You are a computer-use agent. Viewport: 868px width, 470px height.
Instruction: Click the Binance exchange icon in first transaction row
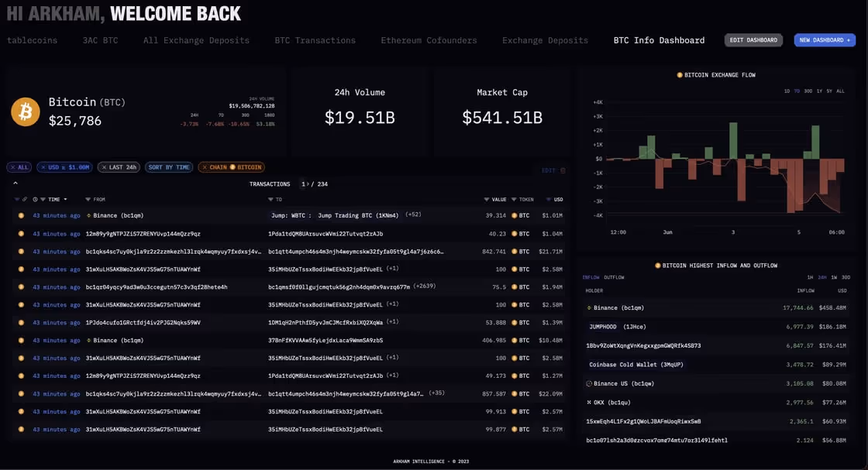[89, 215]
